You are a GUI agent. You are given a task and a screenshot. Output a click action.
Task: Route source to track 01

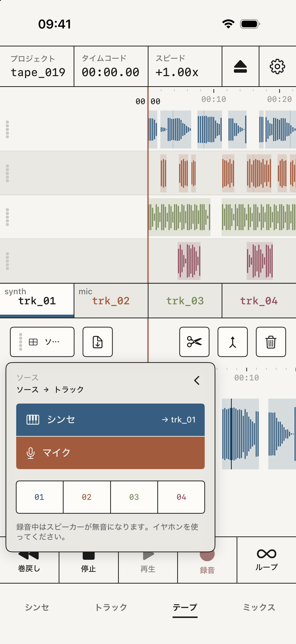pyautogui.click(x=40, y=497)
